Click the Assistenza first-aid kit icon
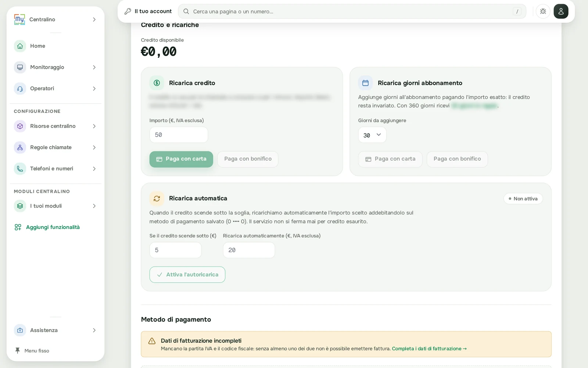 click(x=20, y=330)
